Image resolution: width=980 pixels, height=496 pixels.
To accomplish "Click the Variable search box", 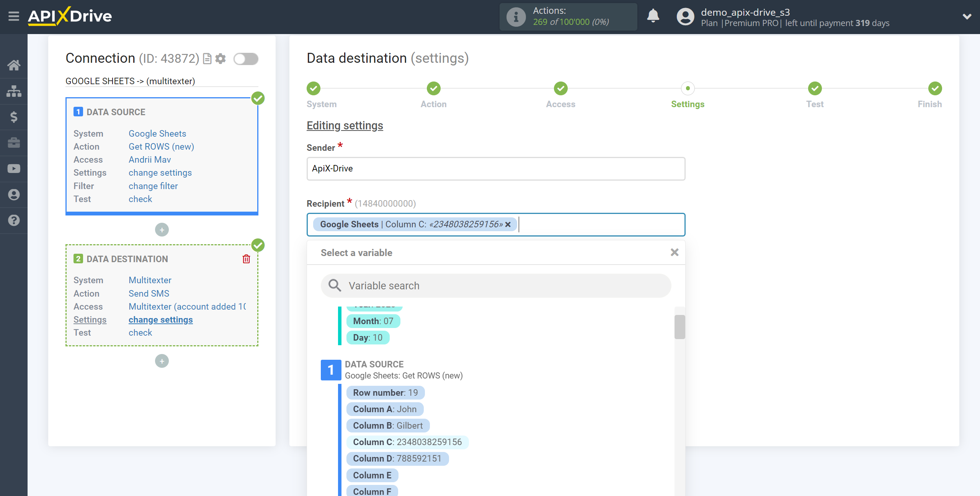I will click(x=496, y=286).
